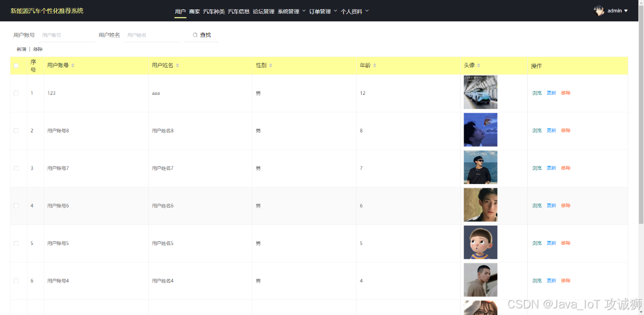Click 移除 for 用户账号8 row
The height and width of the screenshot is (315, 644).
click(x=566, y=130)
